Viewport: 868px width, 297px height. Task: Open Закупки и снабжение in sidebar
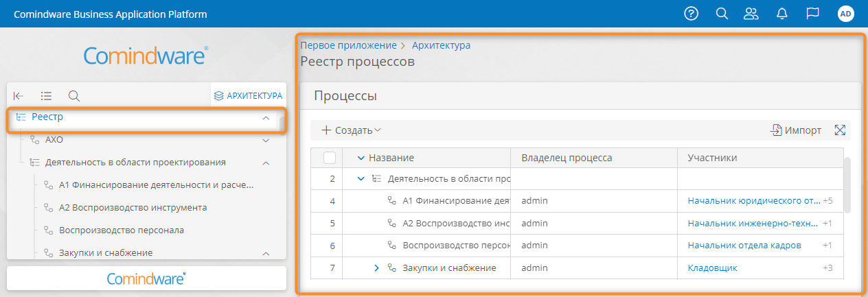(106, 252)
